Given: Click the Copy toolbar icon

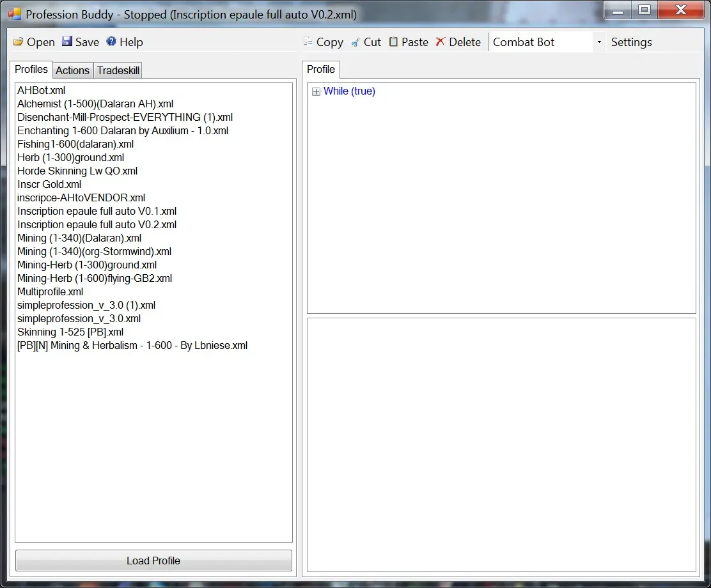Looking at the screenshot, I should (x=308, y=42).
